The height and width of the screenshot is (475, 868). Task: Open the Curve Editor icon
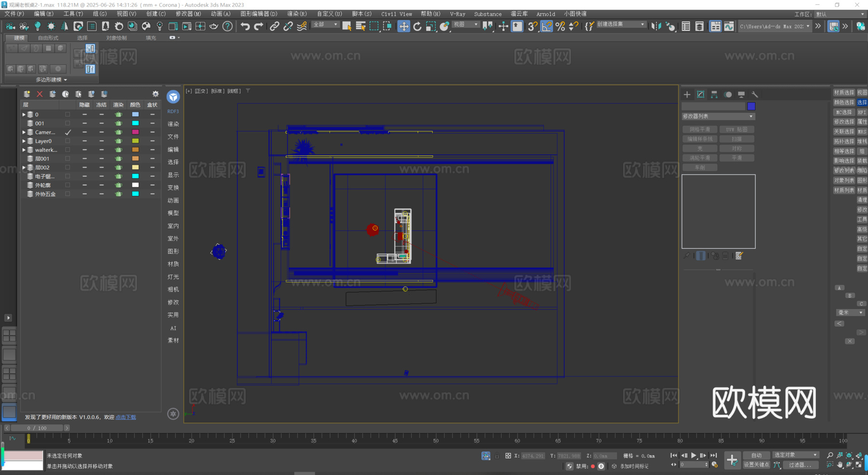pos(729,26)
